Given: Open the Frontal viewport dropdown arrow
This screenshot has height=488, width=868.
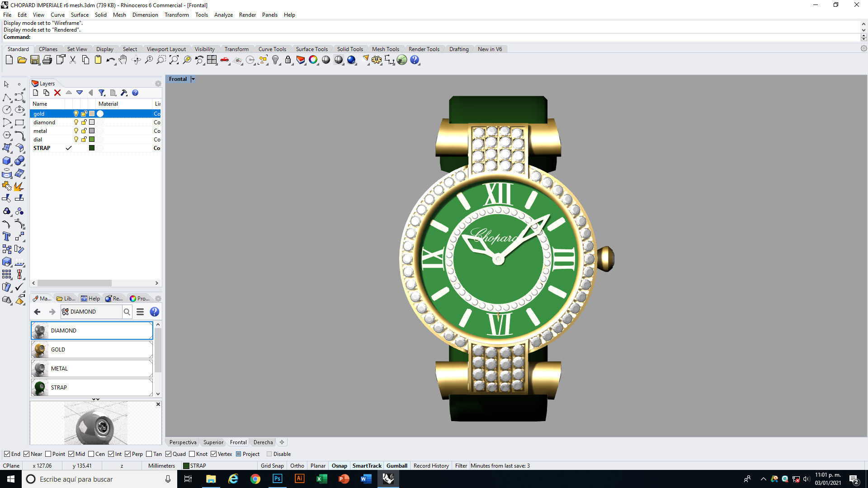Looking at the screenshot, I should 193,79.
